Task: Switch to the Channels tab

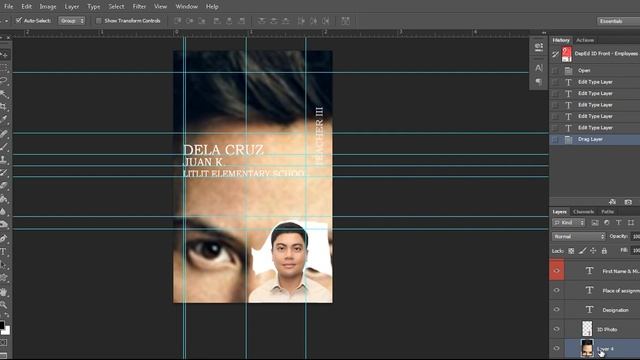Action: pos(583,211)
